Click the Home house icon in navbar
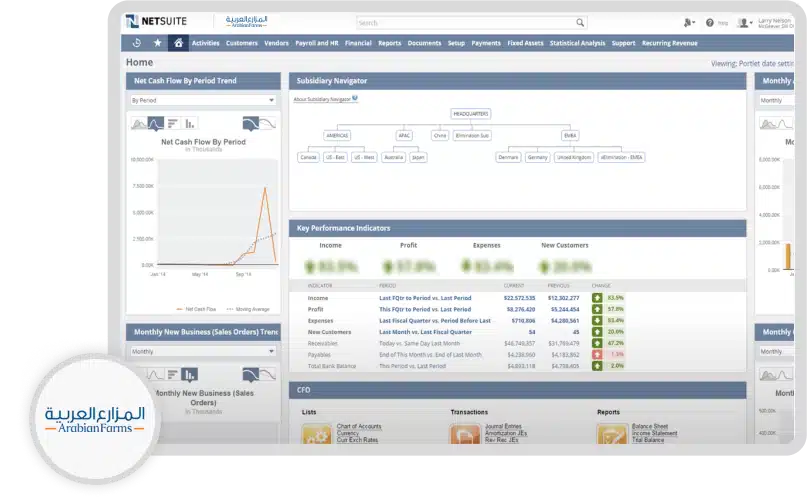The height and width of the screenshot is (499, 807). pyautogui.click(x=178, y=43)
